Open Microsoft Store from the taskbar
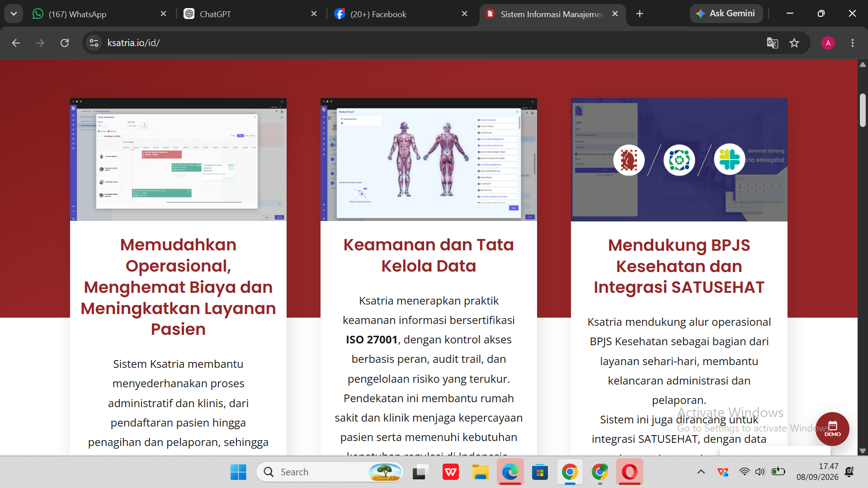The height and width of the screenshot is (488, 868). pyautogui.click(x=540, y=472)
